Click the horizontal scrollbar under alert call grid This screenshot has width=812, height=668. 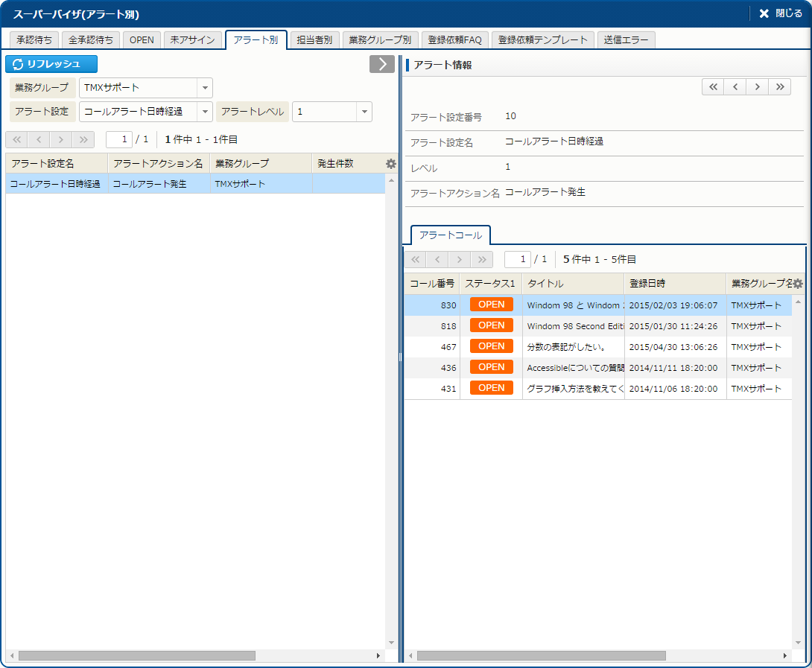[541, 656]
